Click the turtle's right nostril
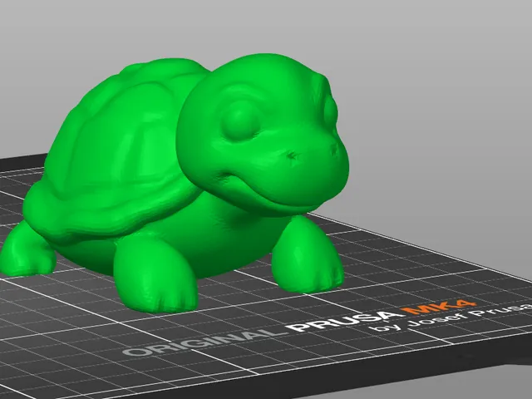Image resolution: width=532 pixels, height=399 pixels. [x=334, y=149]
